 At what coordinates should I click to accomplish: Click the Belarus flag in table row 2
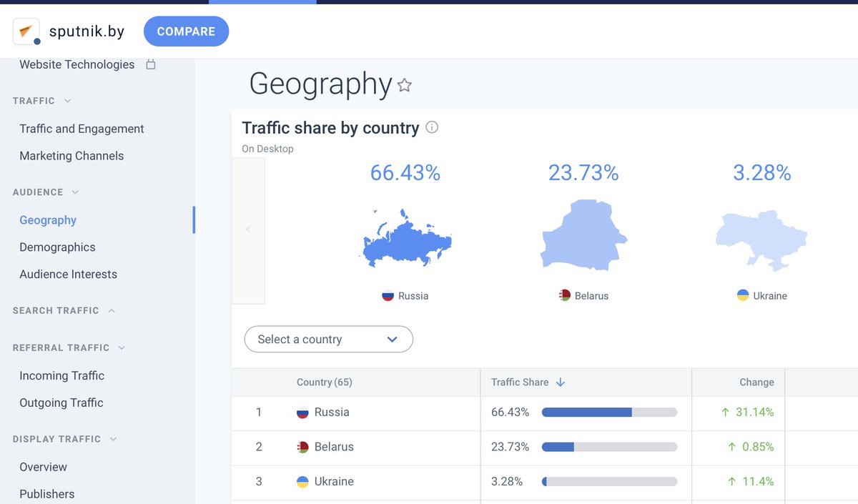(302, 448)
